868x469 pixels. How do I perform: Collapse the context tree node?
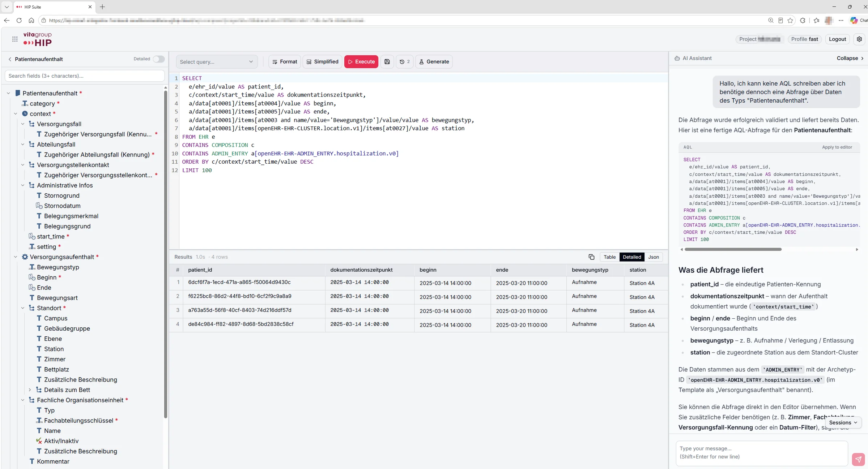(x=16, y=114)
